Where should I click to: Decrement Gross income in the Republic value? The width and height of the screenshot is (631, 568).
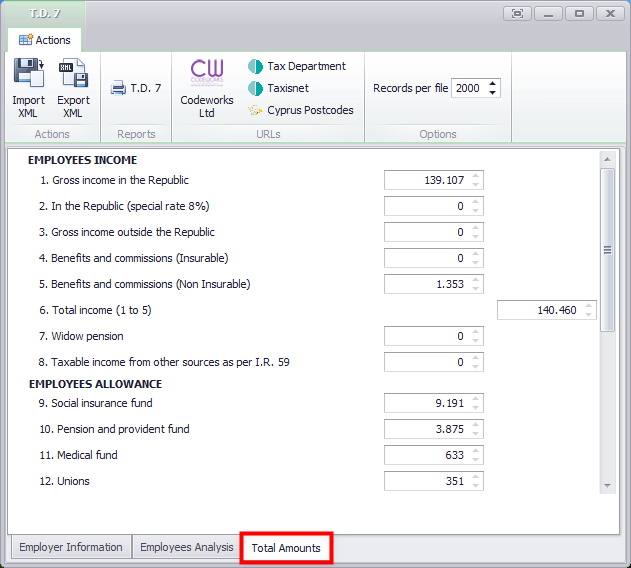click(x=476, y=184)
